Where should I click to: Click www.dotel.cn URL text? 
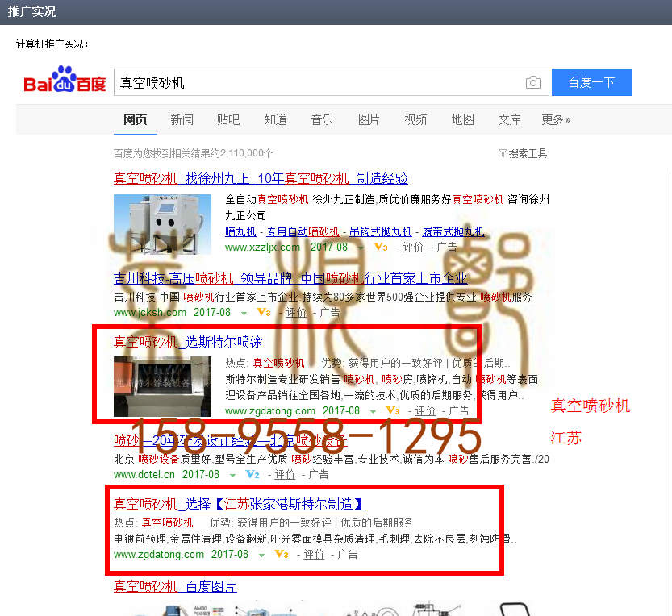click(144, 475)
